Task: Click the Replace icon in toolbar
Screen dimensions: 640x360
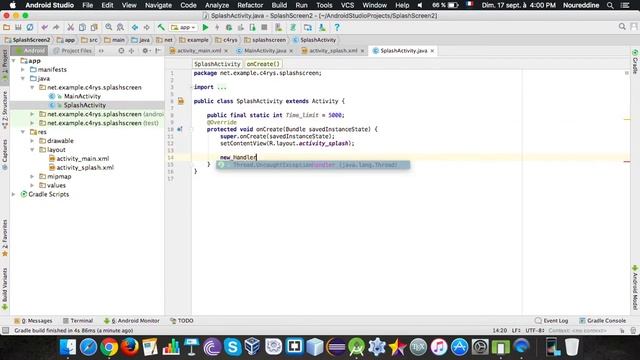Action: coord(120,27)
